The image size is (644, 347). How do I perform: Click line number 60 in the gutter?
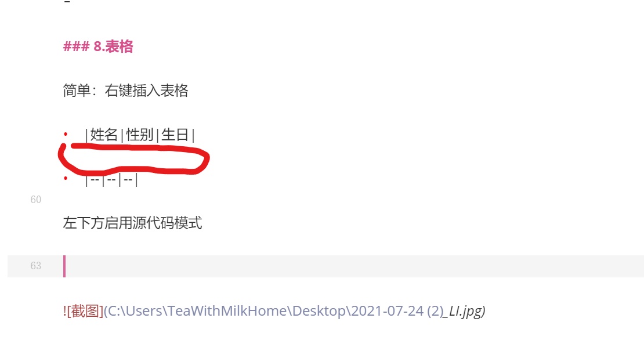click(36, 200)
